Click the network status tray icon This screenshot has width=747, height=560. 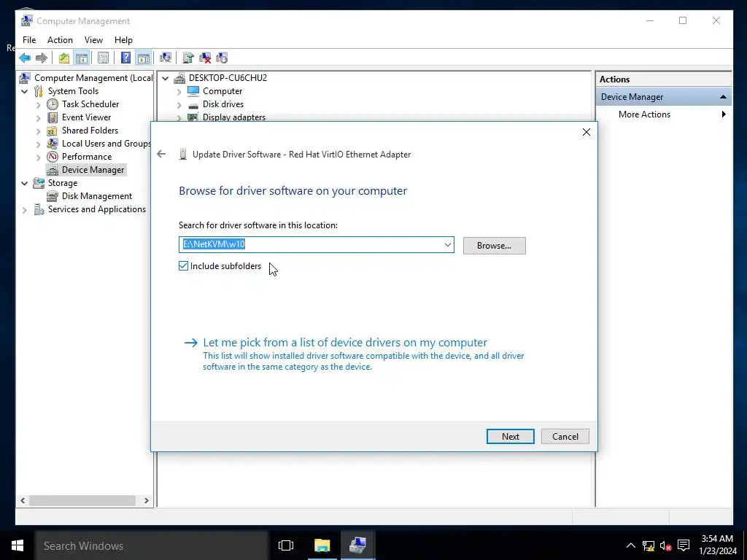[x=649, y=545]
